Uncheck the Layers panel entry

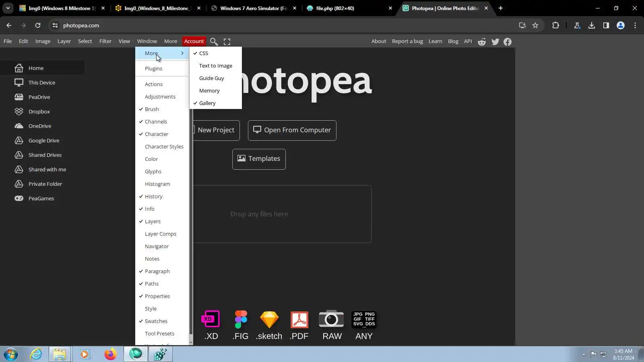pos(162,221)
